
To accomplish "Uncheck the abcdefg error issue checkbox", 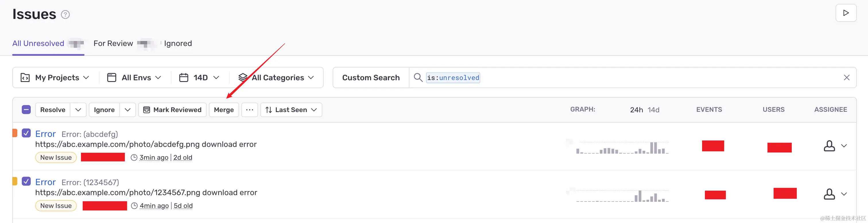I will (x=26, y=133).
